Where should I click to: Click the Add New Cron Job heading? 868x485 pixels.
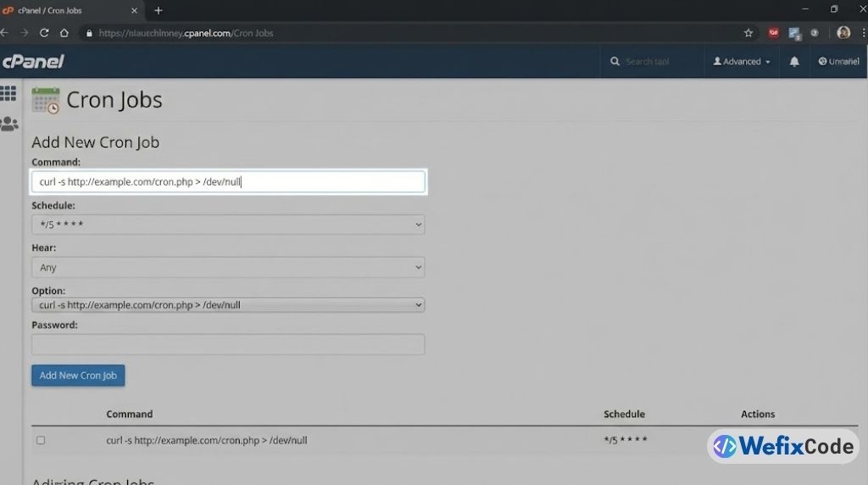[95, 142]
